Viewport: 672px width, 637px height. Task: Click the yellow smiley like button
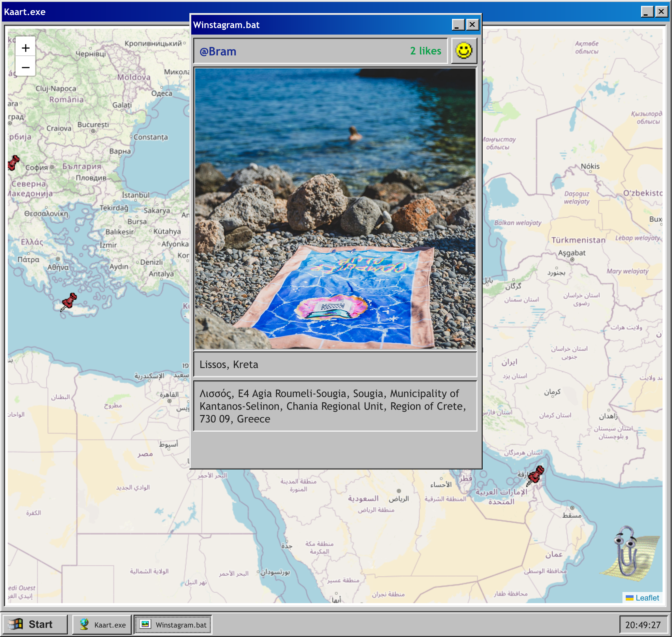464,51
